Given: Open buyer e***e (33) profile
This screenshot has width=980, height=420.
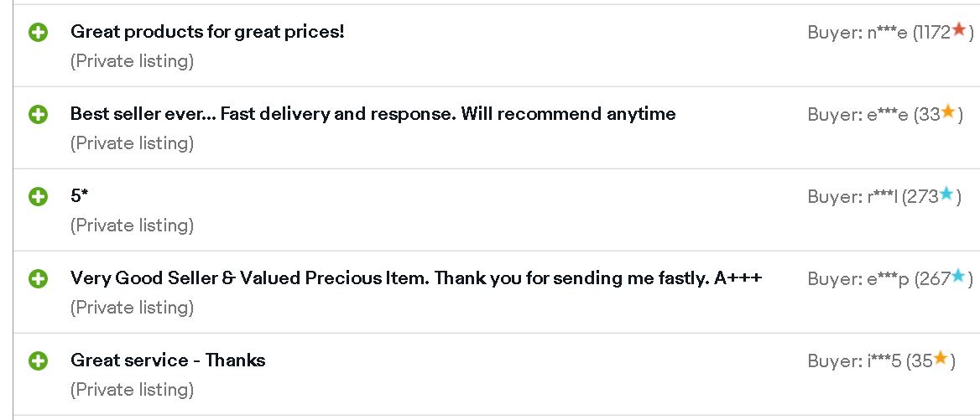Looking at the screenshot, I should 885,115.
